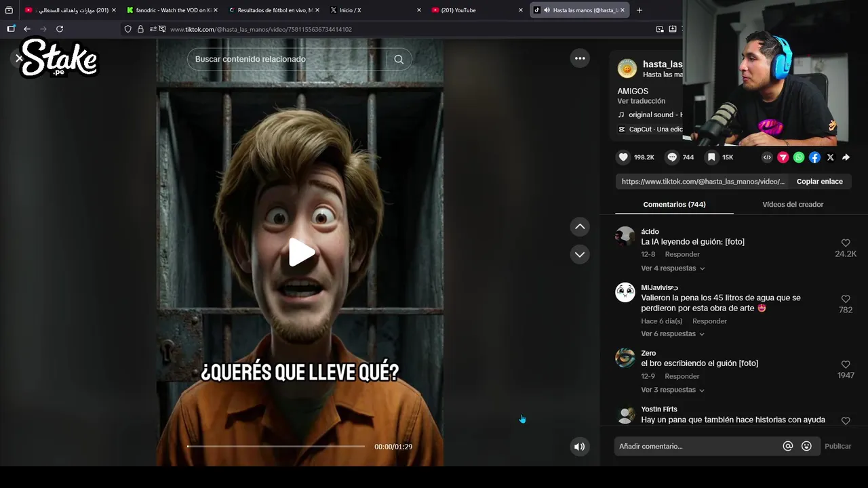Open Zero's username link
The width and height of the screenshot is (868, 488).
pyautogui.click(x=648, y=353)
